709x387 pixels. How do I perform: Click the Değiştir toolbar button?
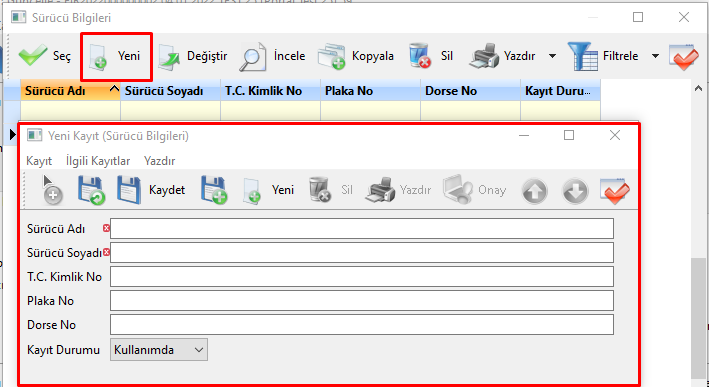pos(193,56)
